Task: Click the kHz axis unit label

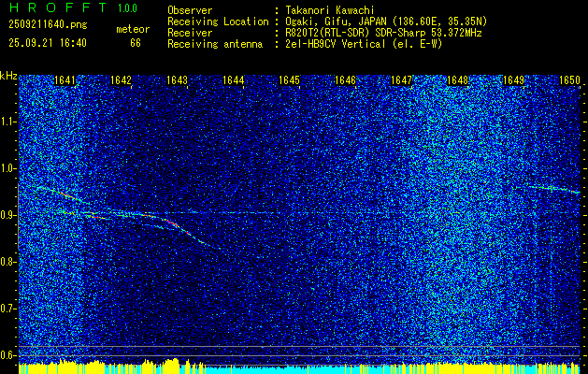Action: coord(8,76)
